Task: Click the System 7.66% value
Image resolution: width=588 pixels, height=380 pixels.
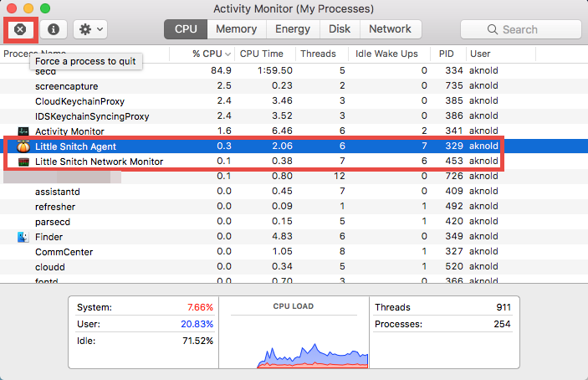Action: click(x=200, y=307)
